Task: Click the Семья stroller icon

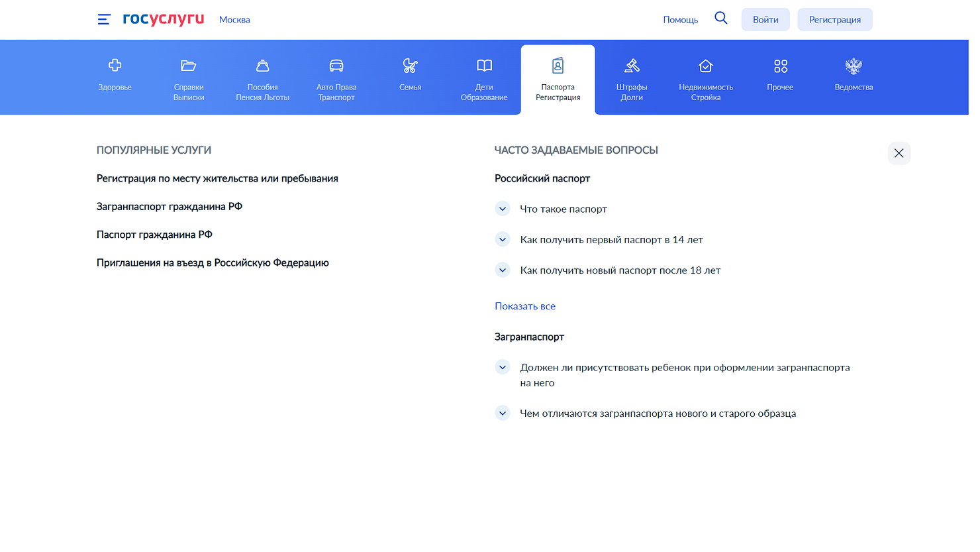Action: pyautogui.click(x=411, y=65)
